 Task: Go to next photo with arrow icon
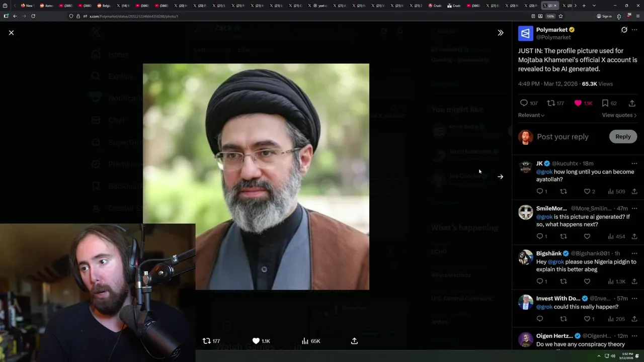pos(500,176)
